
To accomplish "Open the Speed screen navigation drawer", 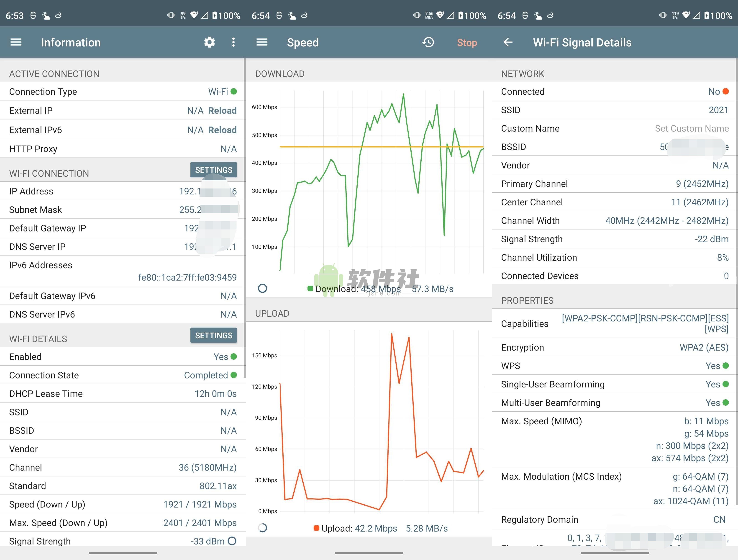I will point(262,42).
